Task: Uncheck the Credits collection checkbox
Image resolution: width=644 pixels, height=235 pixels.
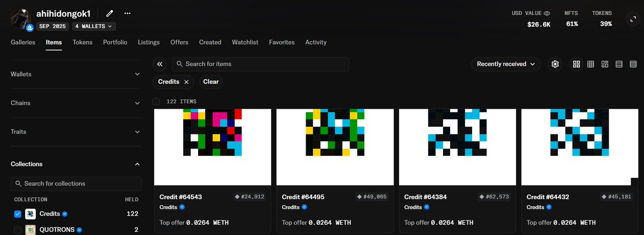Action: pyautogui.click(x=18, y=214)
